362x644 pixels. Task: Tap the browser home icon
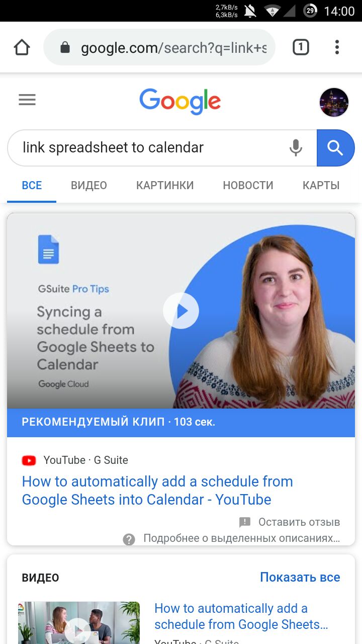click(x=22, y=48)
